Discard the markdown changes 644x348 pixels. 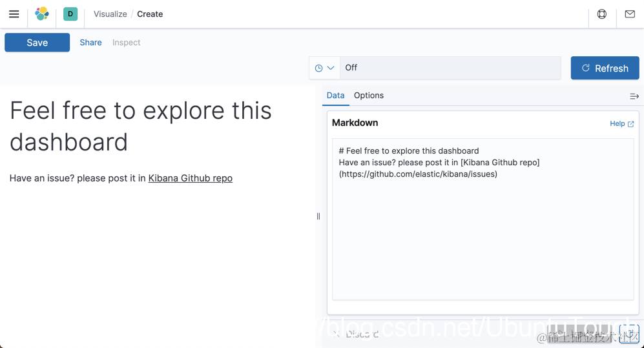coord(356,334)
